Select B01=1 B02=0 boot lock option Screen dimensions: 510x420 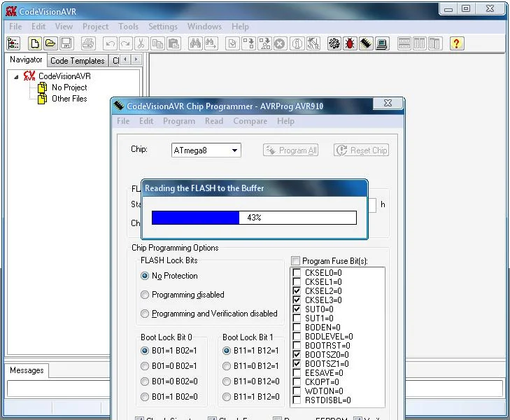point(145,397)
